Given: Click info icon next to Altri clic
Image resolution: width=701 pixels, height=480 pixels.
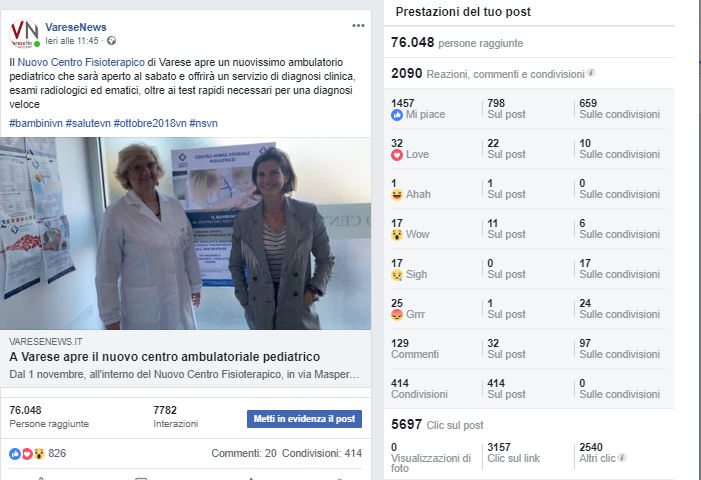Looking at the screenshot, I should (x=622, y=457).
